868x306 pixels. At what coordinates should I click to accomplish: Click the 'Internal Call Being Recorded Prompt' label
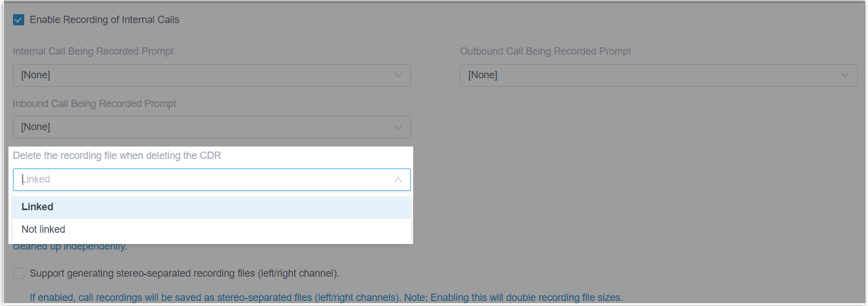tap(93, 51)
